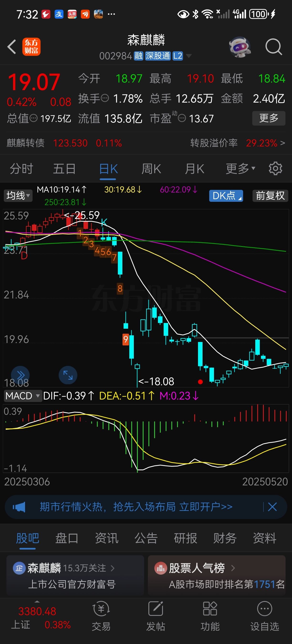The height and width of the screenshot is (644, 292).
Task: Tap the red D signal marker
Action: [x=24, y=255]
